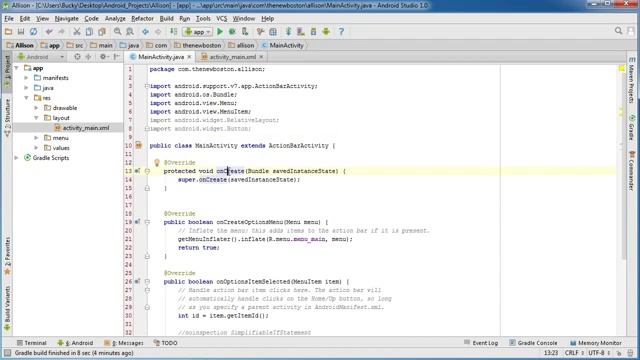This screenshot has height=360, width=640.
Task: Expand the values folder
Action: (36, 148)
